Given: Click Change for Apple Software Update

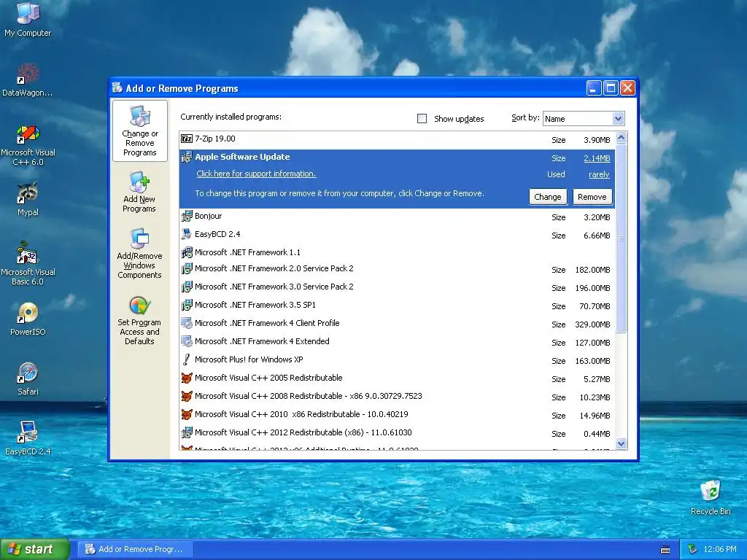Looking at the screenshot, I should [x=547, y=197].
